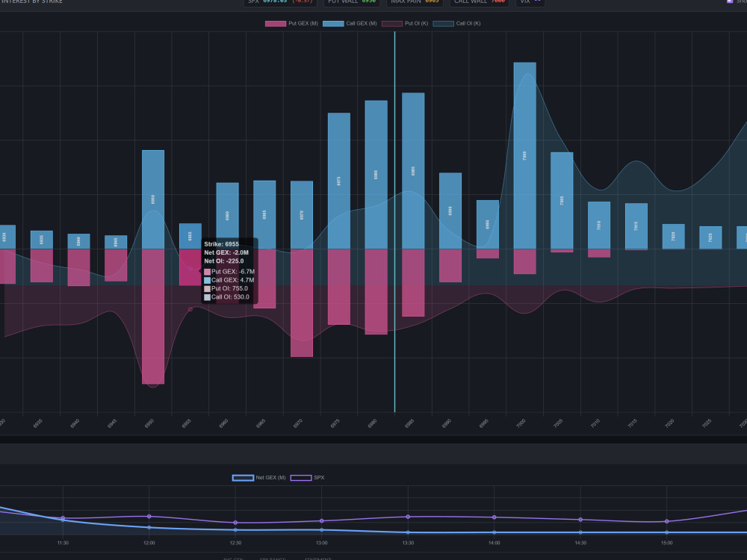This screenshot has height=560, width=747.
Task: Click the blue call bar labeled 7015
Action: [636, 226]
